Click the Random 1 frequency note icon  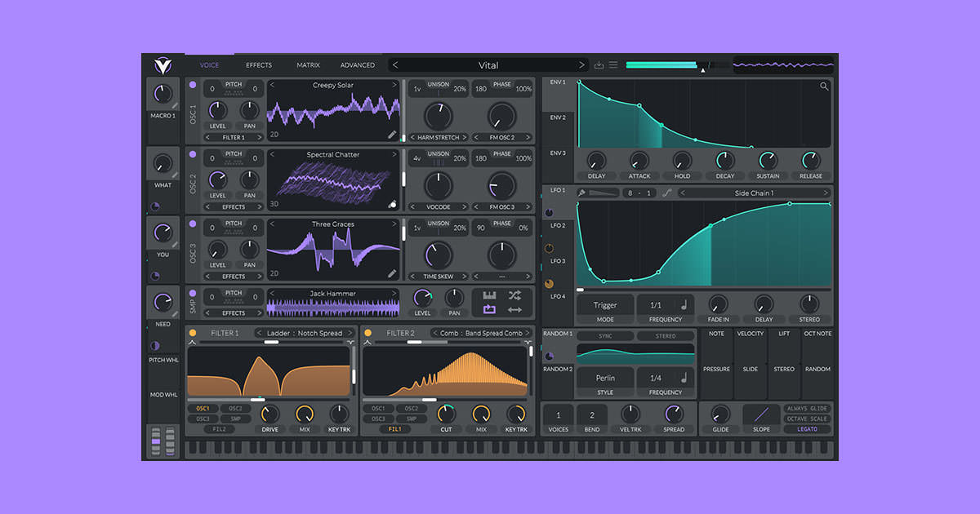(x=684, y=378)
